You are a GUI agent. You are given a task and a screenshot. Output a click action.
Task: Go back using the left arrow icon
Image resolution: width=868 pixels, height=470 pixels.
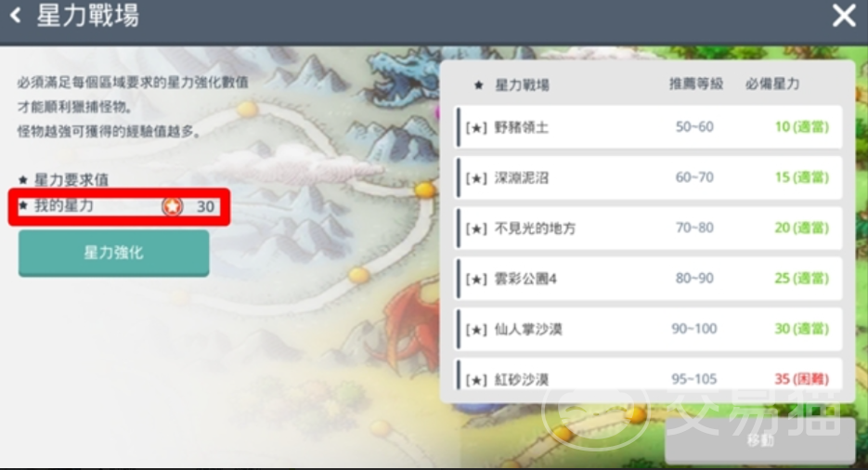click(16, 15)
